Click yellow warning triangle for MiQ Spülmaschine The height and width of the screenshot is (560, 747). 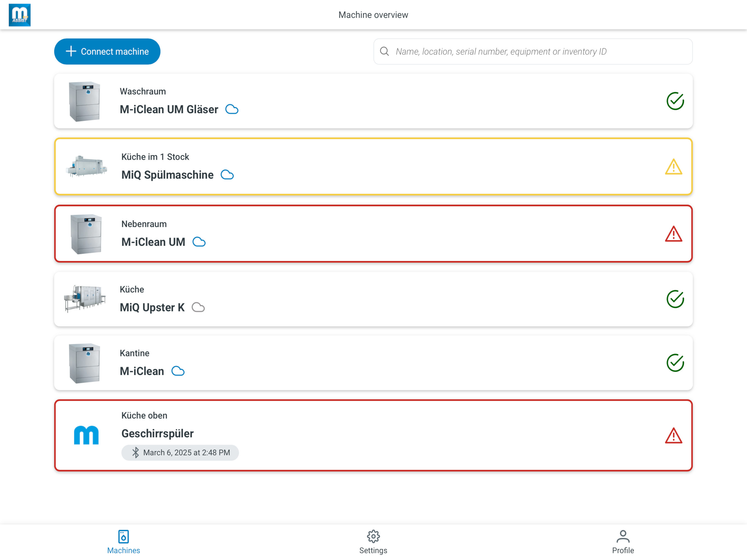click(x=673, y=167)
